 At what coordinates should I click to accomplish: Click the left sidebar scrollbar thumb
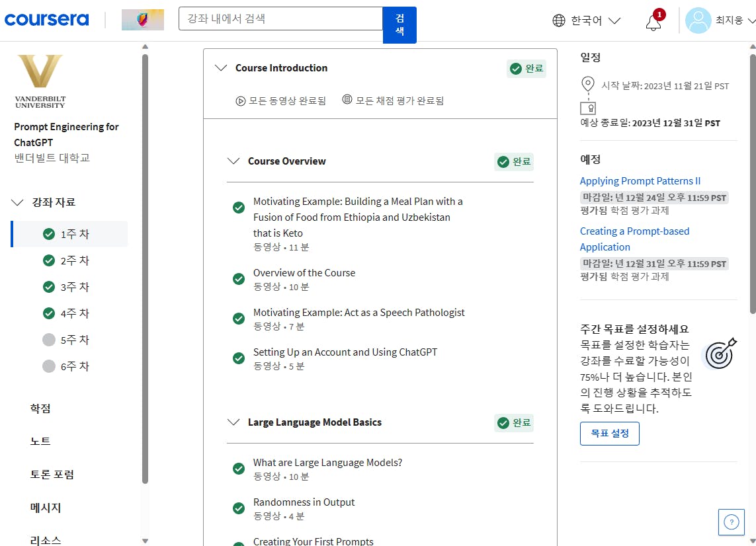[x=145, y=269]
